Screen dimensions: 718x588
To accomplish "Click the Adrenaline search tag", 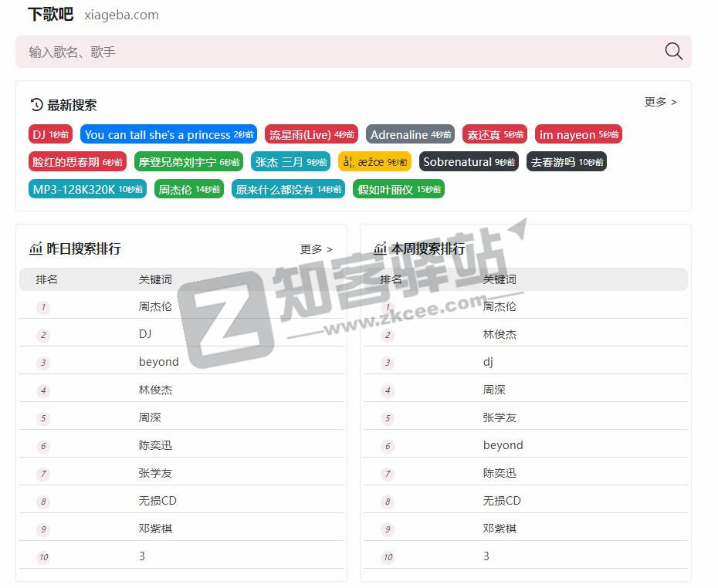I will coord(410,133).
